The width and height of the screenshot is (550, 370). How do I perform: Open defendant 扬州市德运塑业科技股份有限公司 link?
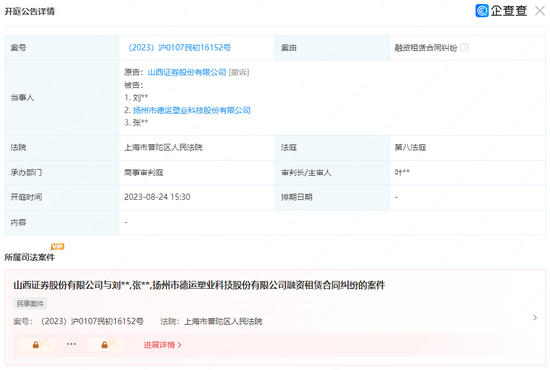192,110
